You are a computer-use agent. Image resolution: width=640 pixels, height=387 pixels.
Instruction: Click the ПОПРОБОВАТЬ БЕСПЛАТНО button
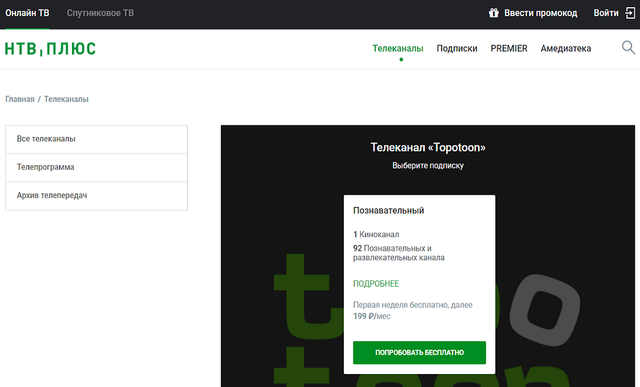click(x=419, y=352)
